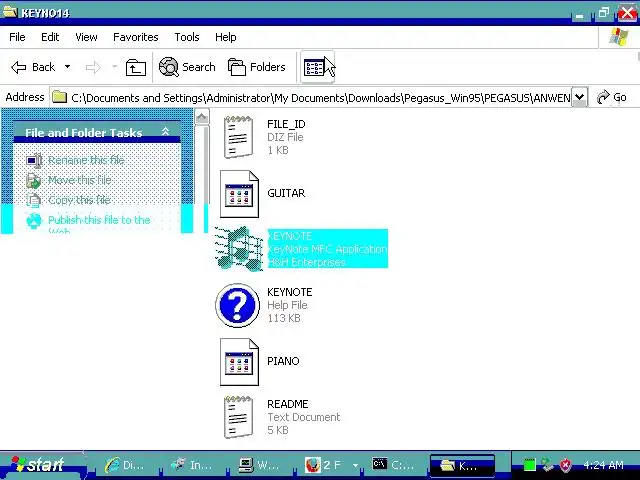Open the Help menu
Screen dimensions: 640x480
tap(225, 37)
